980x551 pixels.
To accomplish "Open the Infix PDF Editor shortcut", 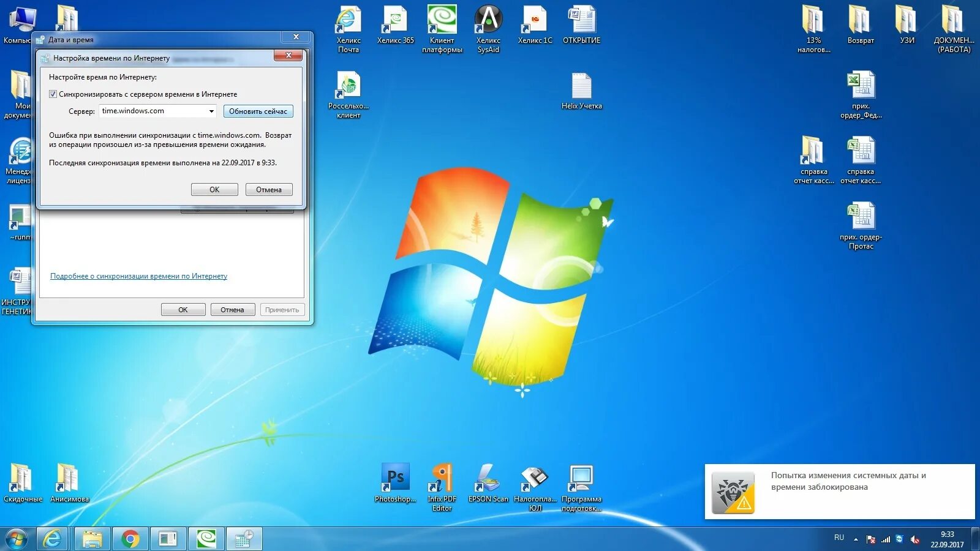I will [442, 487].
